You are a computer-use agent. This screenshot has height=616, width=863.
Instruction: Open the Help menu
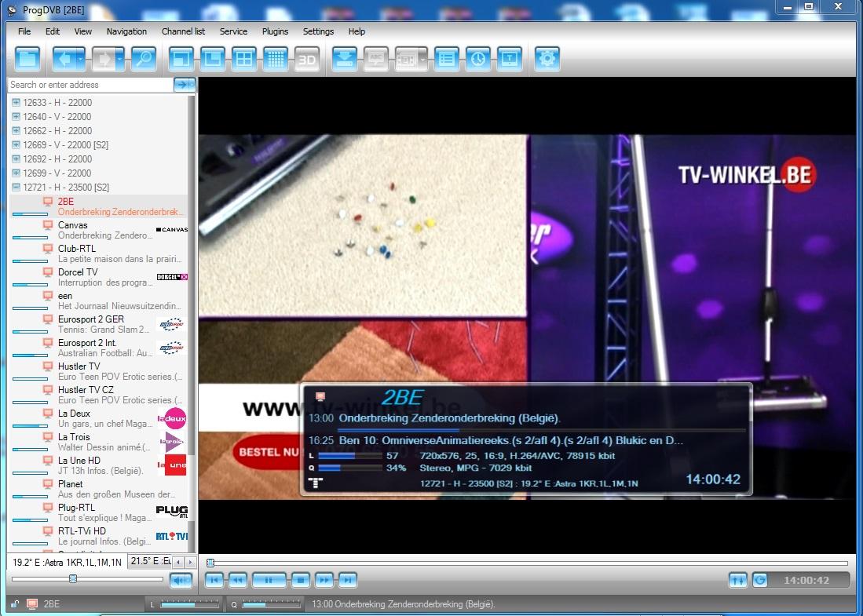pyautogui.click(x=357, y=31)
